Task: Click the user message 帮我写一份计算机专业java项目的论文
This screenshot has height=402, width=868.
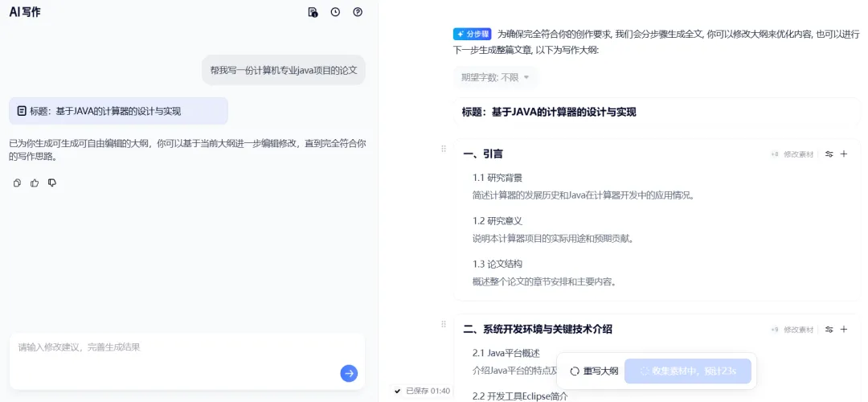Action: point(284,70)
